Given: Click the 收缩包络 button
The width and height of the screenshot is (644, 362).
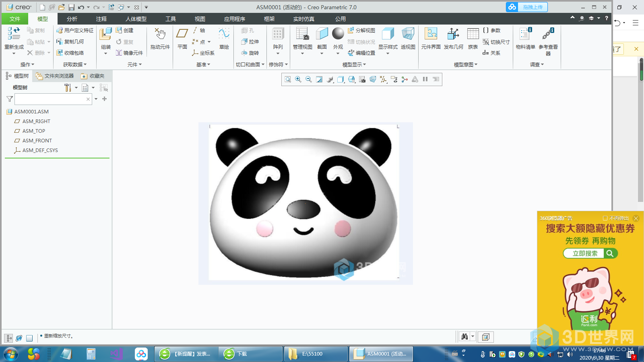Looking at the screenshot, I should (70, 53).
